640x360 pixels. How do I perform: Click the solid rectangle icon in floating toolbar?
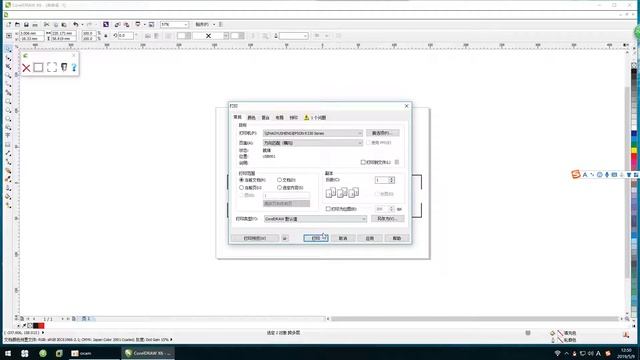click(x=38, y=67)
